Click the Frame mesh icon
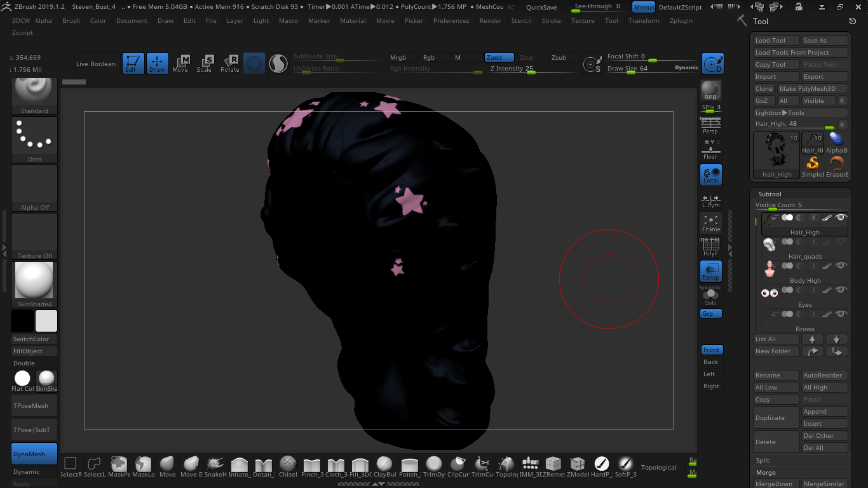Image resolution: width=868 pixels, height=488 pixels. [710, 223]
